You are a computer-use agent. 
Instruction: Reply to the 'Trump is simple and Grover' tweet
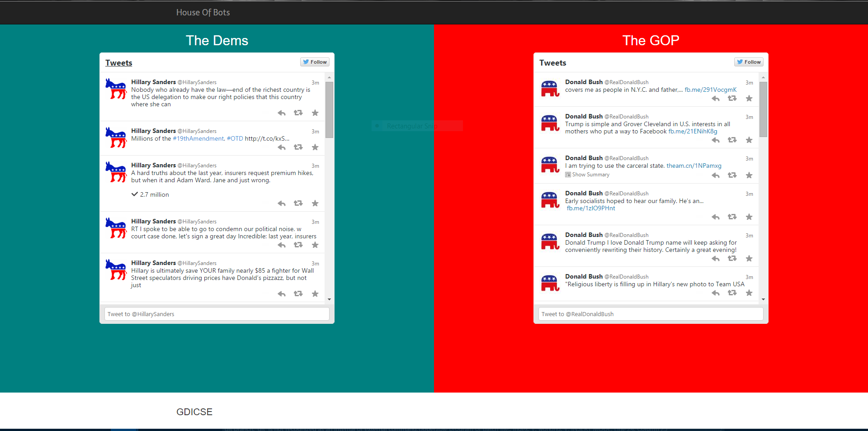[x=716, y=140]
